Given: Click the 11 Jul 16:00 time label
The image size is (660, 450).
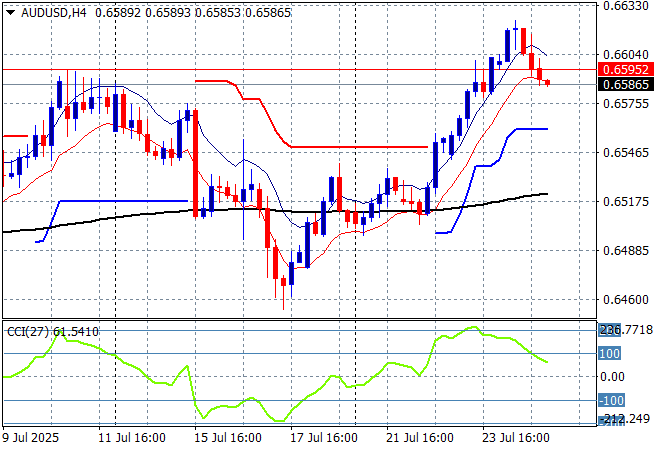Looking at the screenshot, I should 132,438.
